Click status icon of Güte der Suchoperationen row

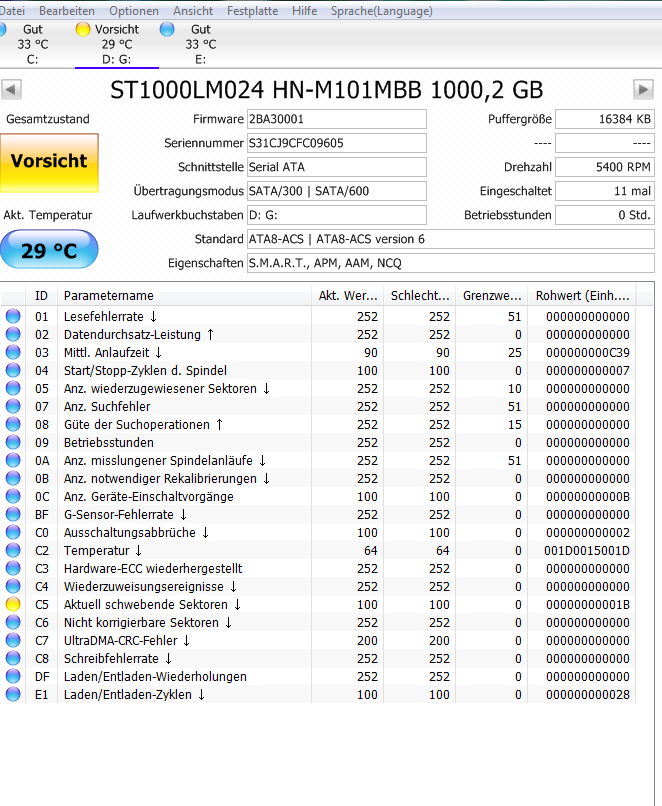[13, 424]
